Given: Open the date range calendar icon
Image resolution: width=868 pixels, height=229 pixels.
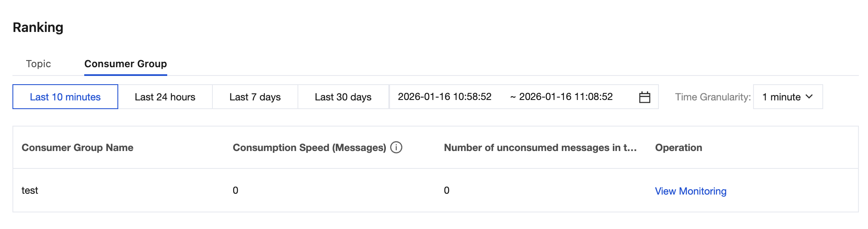Looking at the screenshot, I should (x=644, y=97).
